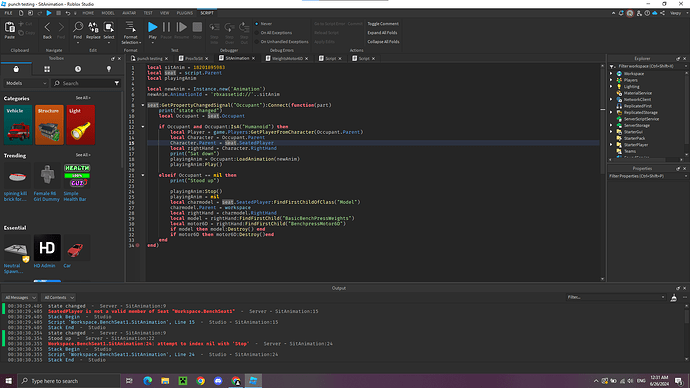Open the Models dropdown in Toolbox
The height and width of the screenshot is (388, 690).
(26, 83)
